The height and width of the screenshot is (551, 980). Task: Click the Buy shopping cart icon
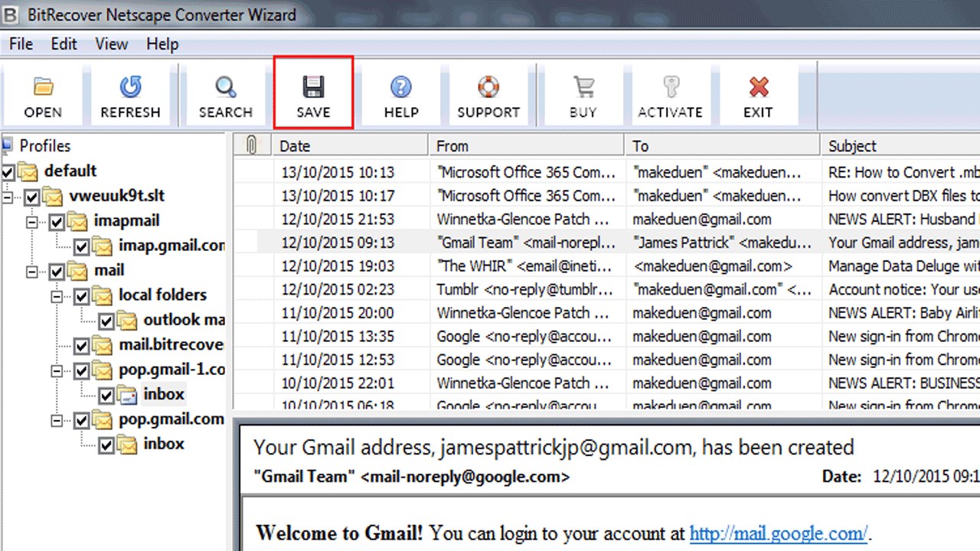click(x=583, y=86)
